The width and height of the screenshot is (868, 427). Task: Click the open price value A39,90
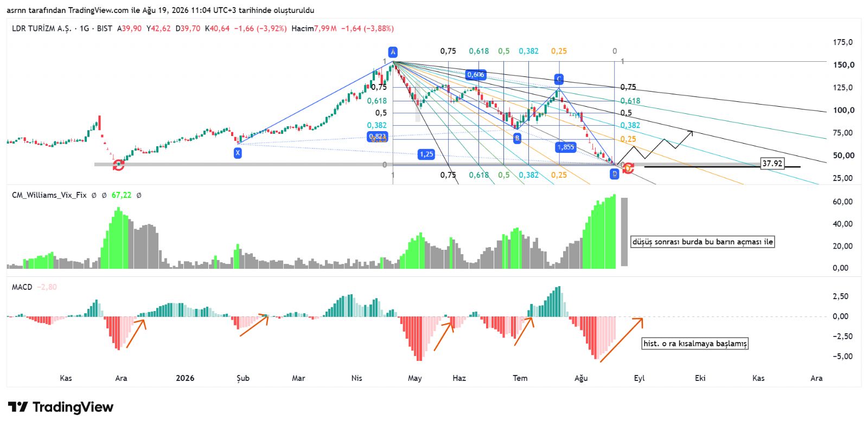130,28
